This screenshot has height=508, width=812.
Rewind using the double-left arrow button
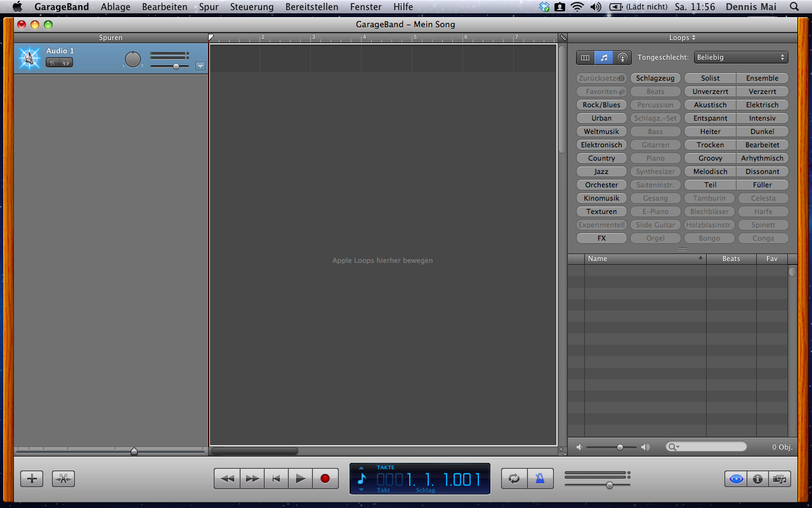(x=227, y=479)
